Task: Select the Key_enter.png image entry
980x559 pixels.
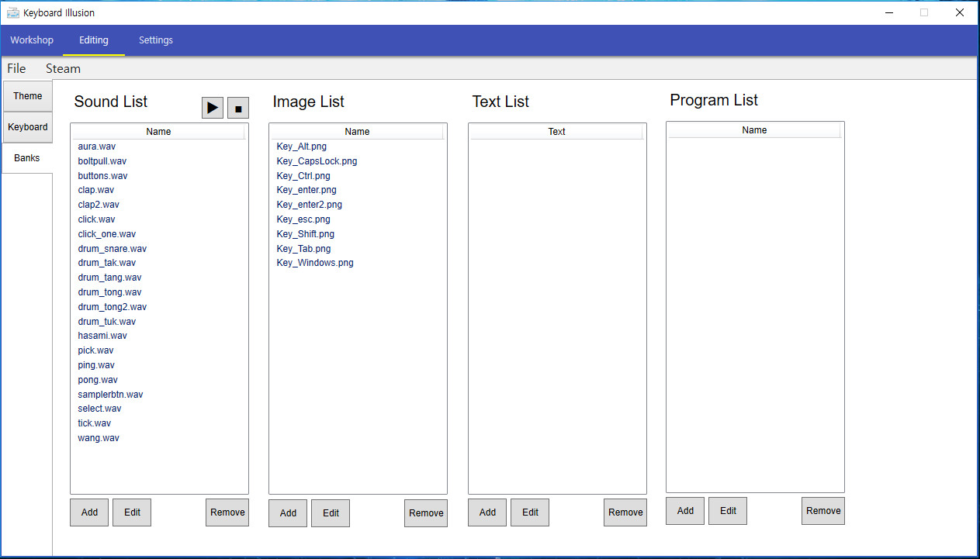Action: [x=306, y=189]
